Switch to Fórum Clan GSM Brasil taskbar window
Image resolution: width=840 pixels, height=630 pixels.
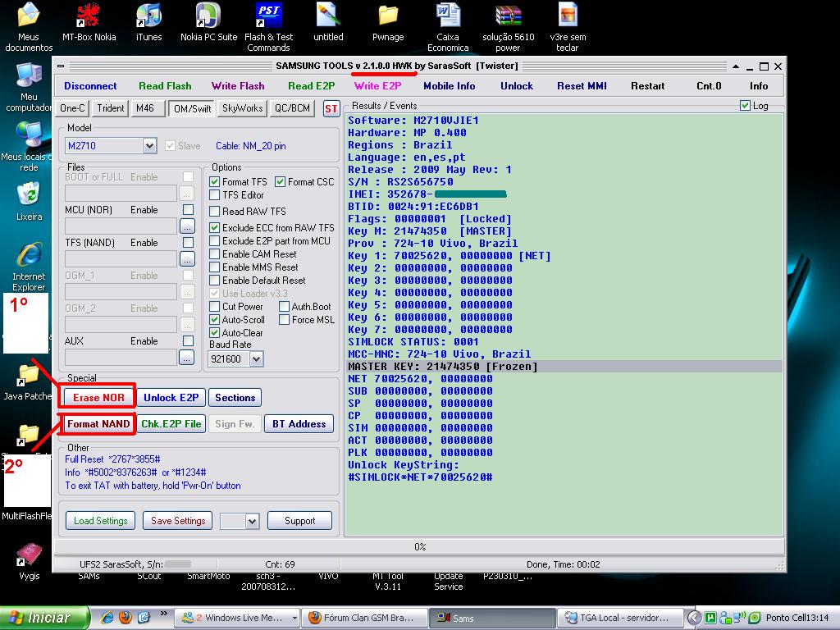coord(365,619)
